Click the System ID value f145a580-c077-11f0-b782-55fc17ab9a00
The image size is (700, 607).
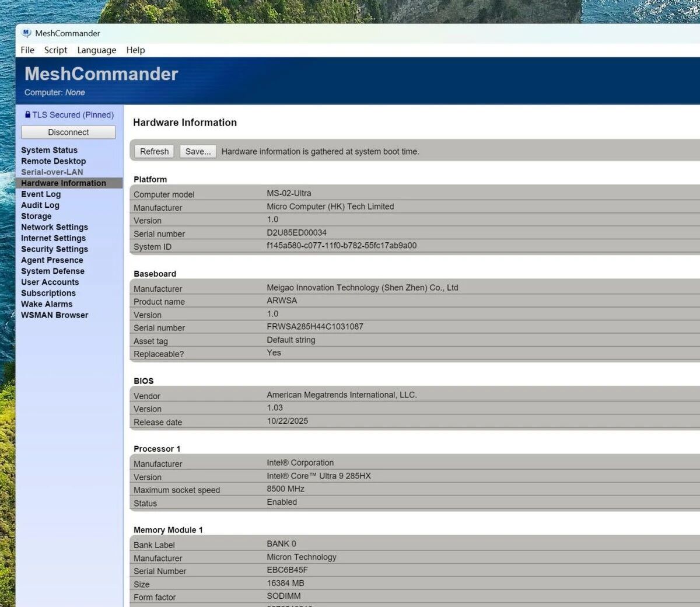(341, 246)
